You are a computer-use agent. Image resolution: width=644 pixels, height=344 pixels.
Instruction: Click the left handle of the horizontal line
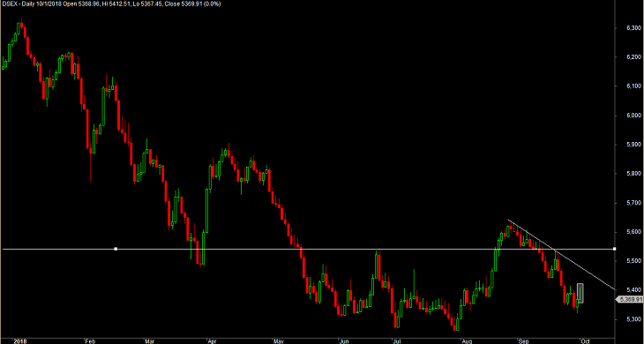pyautogui.click(x=116, y=249)
